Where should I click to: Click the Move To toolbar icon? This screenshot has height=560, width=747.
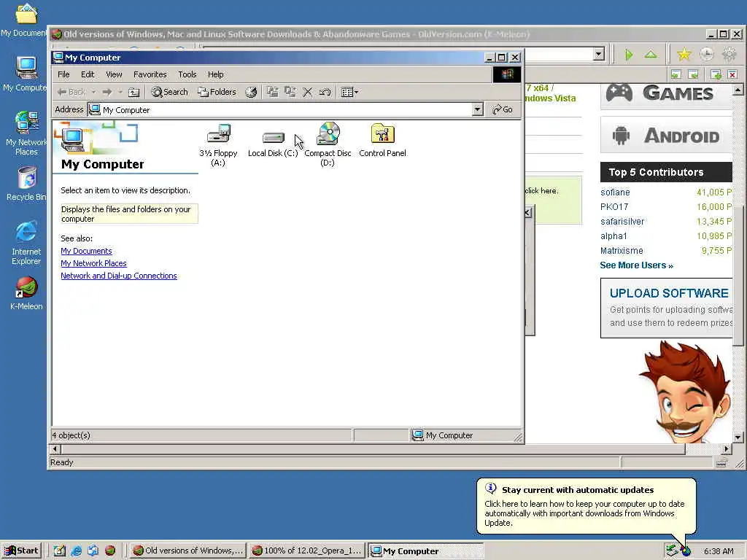(x=273, y=92)
